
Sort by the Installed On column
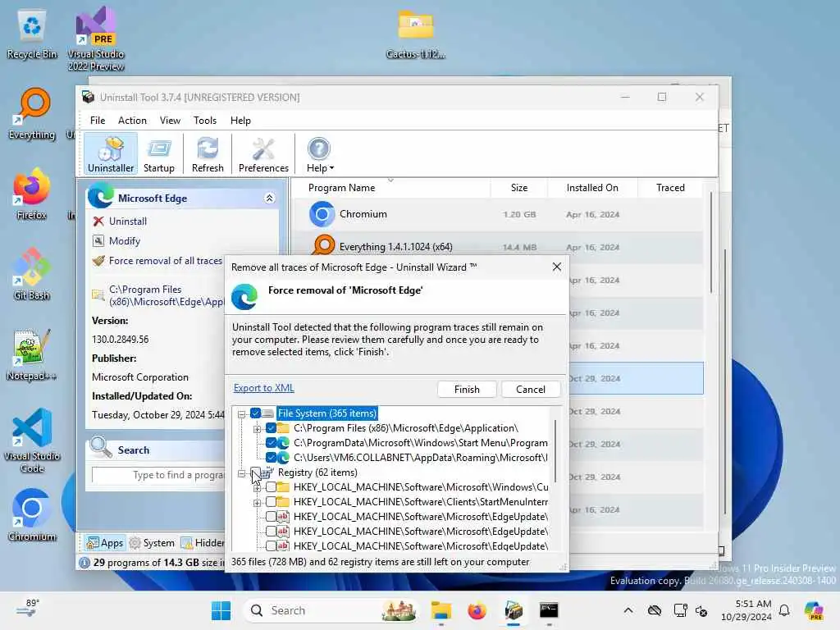592,188
